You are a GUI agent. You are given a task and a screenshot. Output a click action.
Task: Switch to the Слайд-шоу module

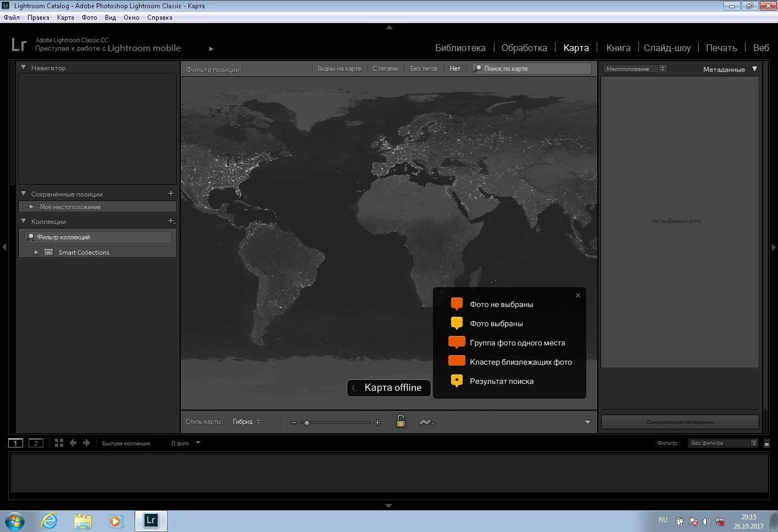point(667,48)
